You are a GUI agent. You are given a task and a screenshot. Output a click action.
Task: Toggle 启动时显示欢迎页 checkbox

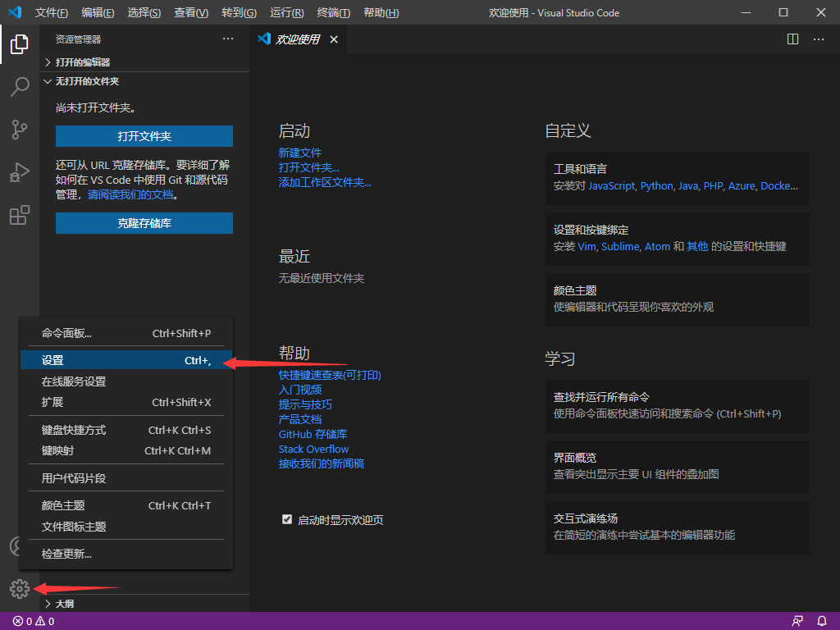pos(287,519)
